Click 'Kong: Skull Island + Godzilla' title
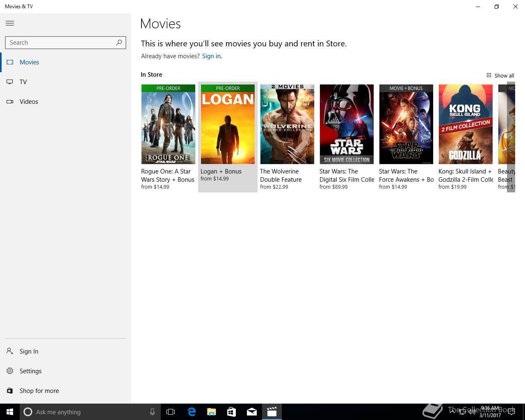 (x=466, y=176)
